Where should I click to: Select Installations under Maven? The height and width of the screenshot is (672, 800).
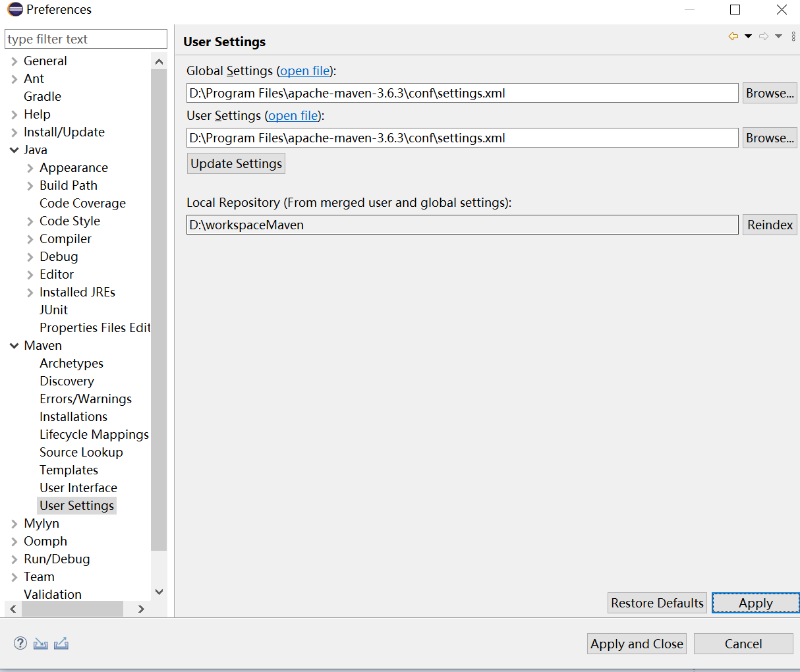point(73,416)
